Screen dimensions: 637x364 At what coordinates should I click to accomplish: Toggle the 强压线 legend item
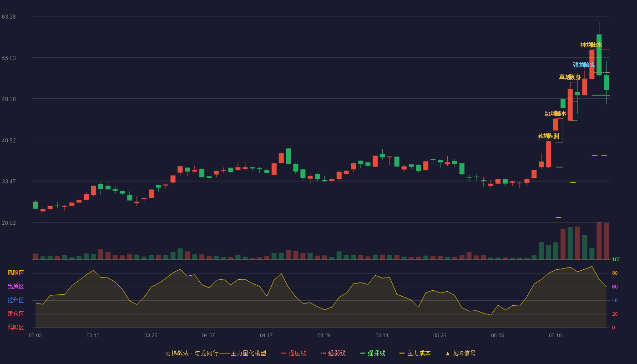coord(293,353)
